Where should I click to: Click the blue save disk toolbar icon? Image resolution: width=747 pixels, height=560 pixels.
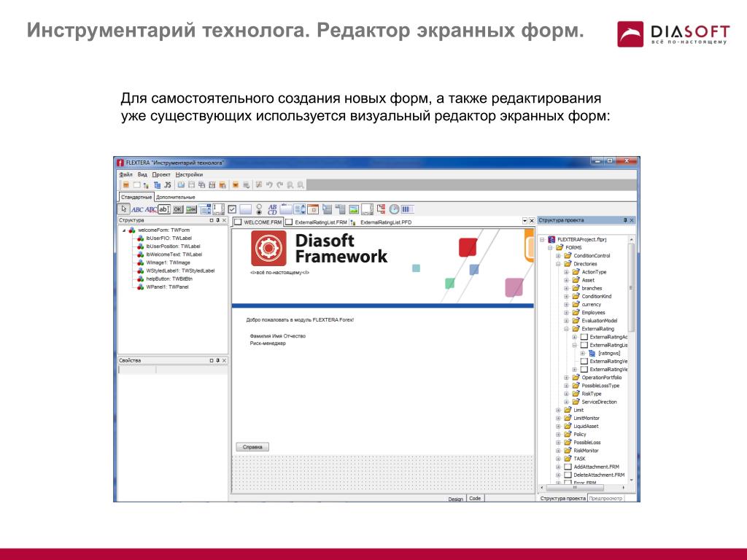tap(181, 184)
